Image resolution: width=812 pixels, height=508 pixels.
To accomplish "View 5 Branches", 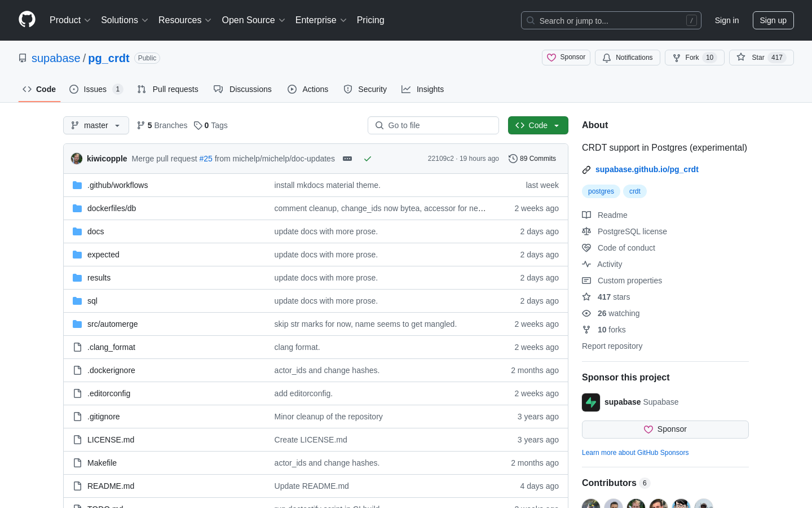I will tap(162, 125).
